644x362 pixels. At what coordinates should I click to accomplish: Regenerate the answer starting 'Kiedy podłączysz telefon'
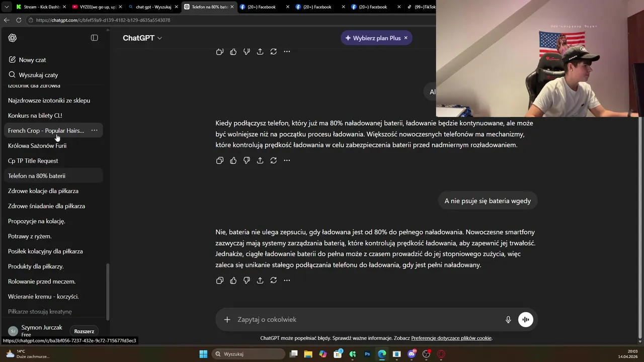coord(273,160)
